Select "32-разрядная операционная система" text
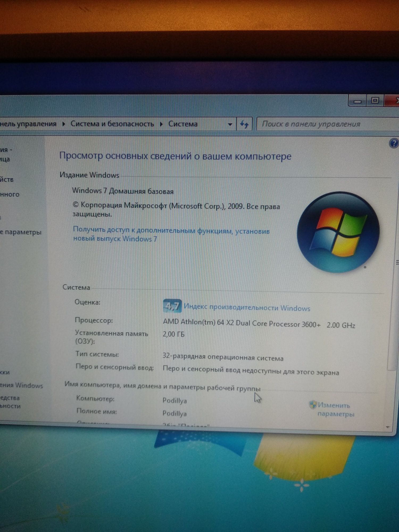Viewport: 399px width, 532px height. click(223, 357)
